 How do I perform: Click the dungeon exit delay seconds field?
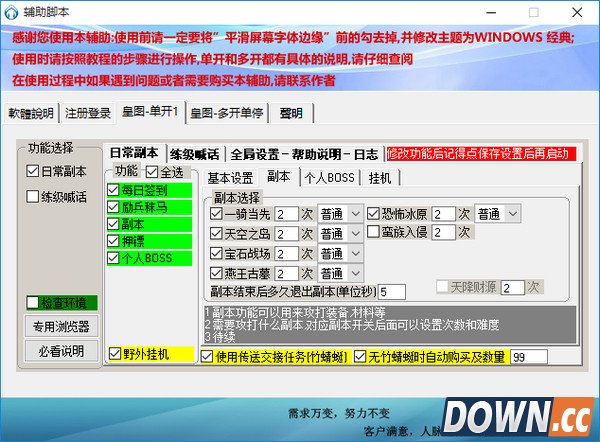pos(392,292)
